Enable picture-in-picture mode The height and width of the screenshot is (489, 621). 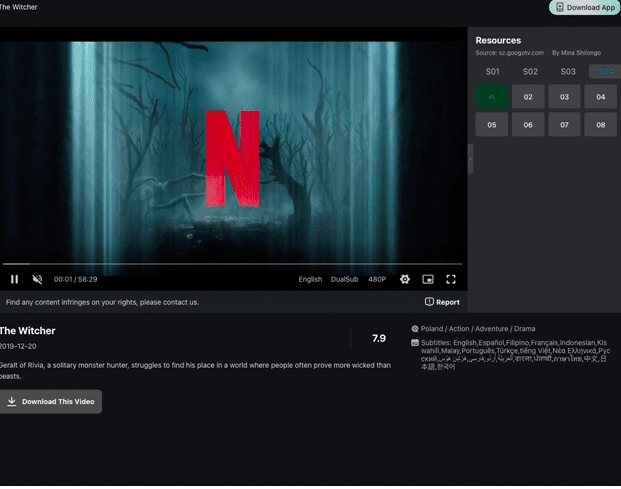[428, 280]
